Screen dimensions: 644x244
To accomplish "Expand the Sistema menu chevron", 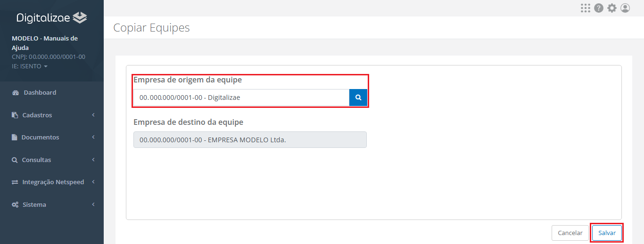I will click(x=93, y=205).
